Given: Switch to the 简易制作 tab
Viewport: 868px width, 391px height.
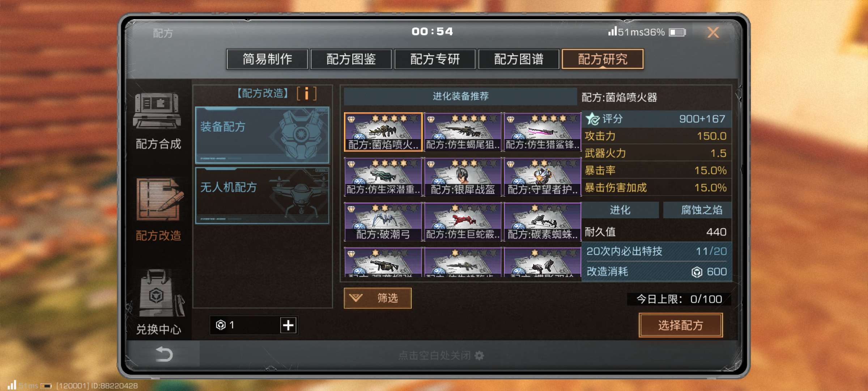Looking at the screenshot, I should [267, 59].
